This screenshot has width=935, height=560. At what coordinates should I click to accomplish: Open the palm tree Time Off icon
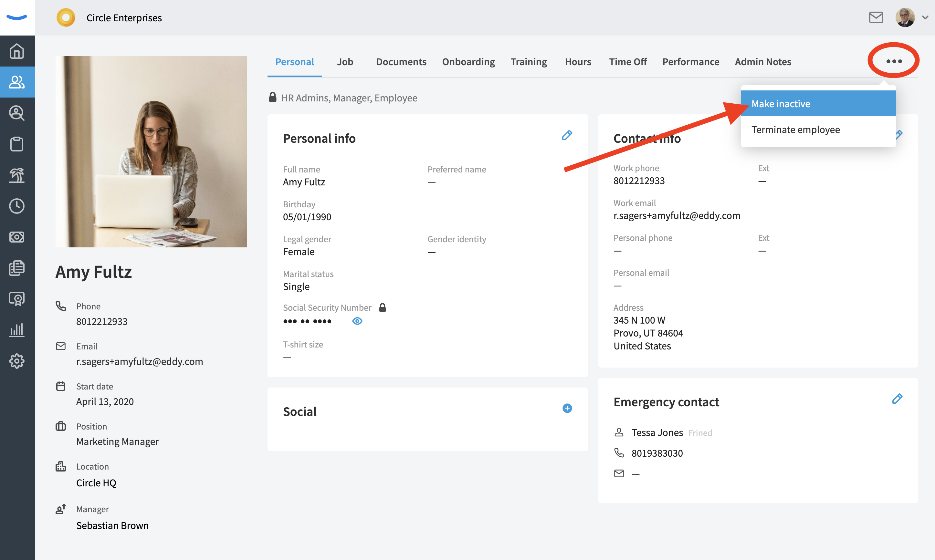click(x=17, y=175)
